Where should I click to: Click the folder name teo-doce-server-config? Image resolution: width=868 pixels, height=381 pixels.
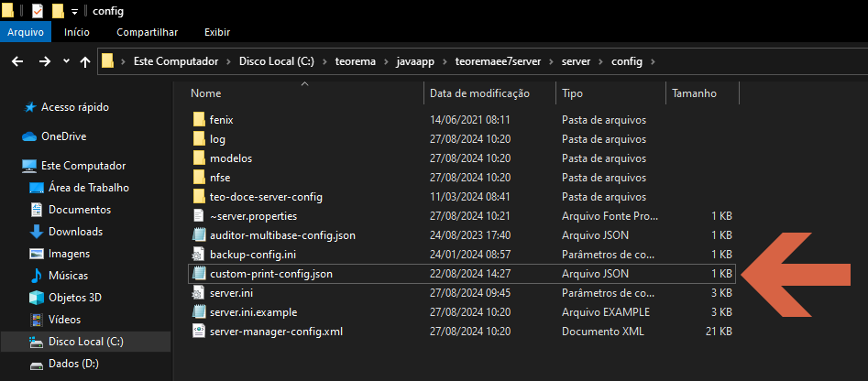tap(267, 196)
